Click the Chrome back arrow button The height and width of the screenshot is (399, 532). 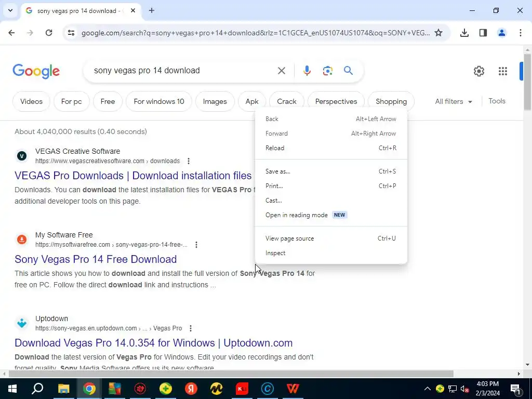pyautogui.click(x=11, y=33)
